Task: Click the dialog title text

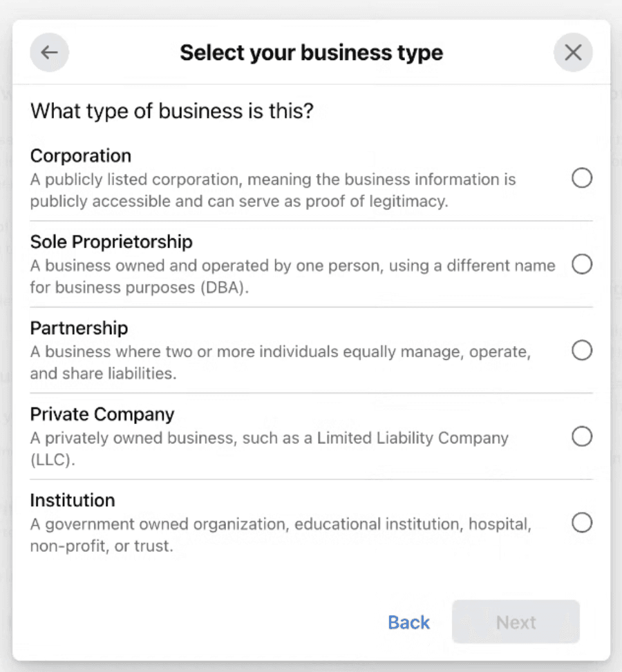Action: pos(311,52)
